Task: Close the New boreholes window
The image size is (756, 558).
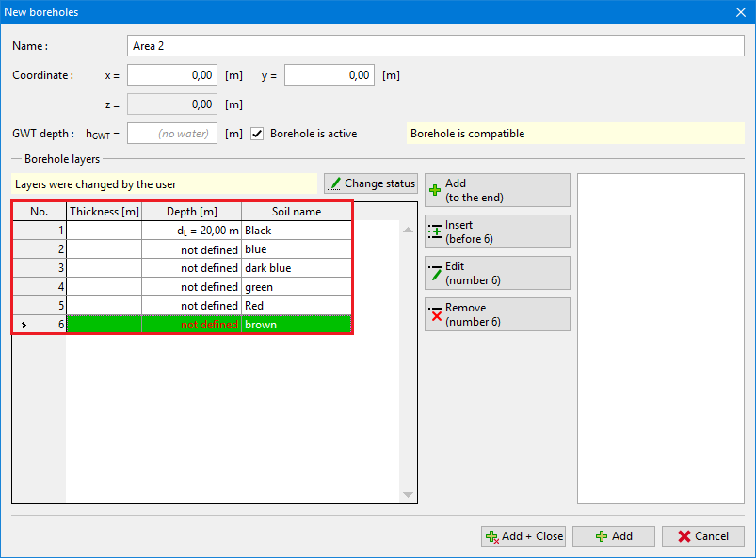Action: 739,12
